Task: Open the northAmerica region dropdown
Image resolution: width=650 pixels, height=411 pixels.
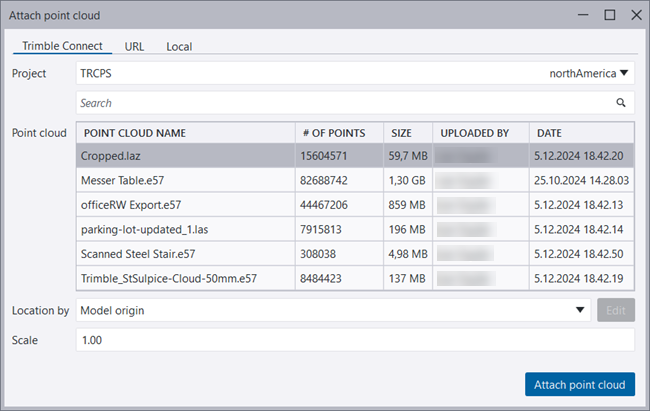Action: 590,73
